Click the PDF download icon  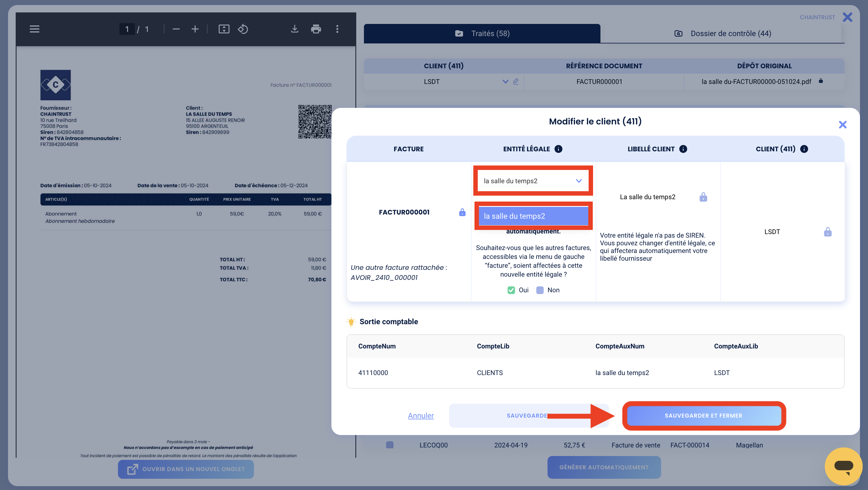(x=294, y=29)
